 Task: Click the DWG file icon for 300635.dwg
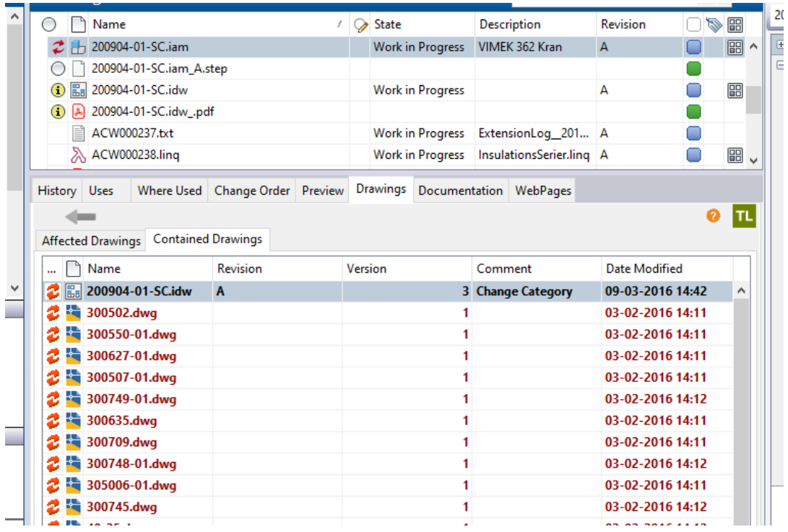click(x=73, y=421)
